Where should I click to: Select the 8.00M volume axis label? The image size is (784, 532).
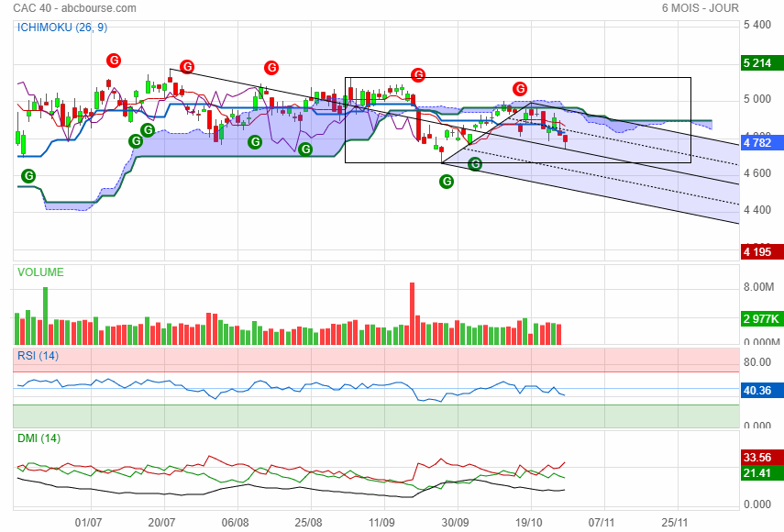point(758,287)
